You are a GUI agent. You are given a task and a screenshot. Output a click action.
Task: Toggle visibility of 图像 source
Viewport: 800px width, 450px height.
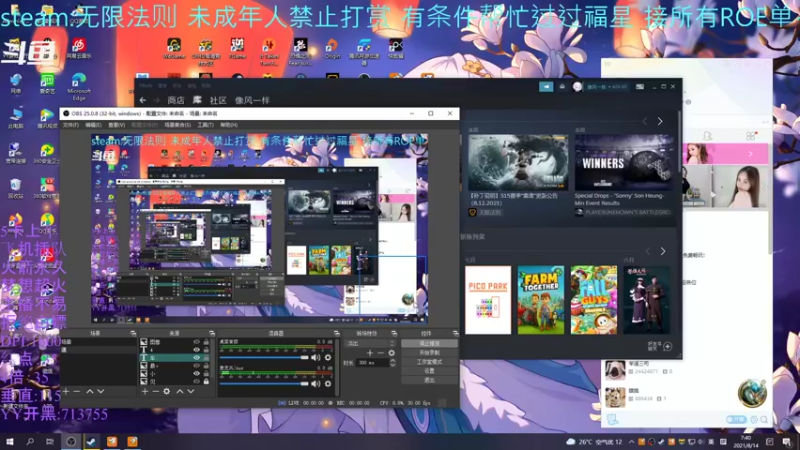[x=196, y=342]
